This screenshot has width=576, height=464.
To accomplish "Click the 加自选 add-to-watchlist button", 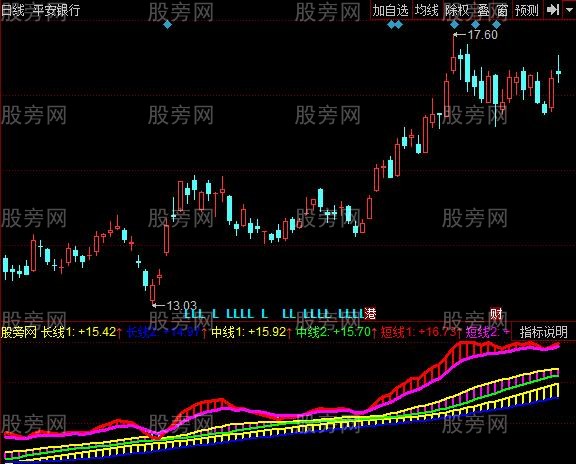I will [x=390, y=10].
